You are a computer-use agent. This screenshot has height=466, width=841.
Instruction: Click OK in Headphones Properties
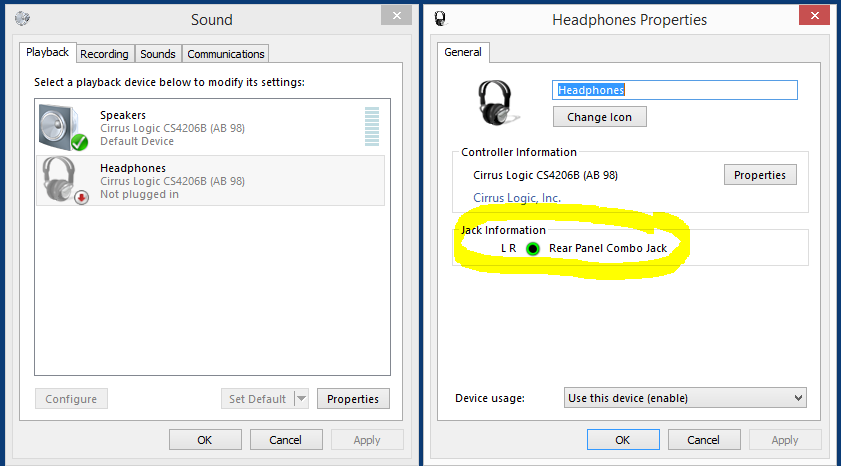click(623, 440)
